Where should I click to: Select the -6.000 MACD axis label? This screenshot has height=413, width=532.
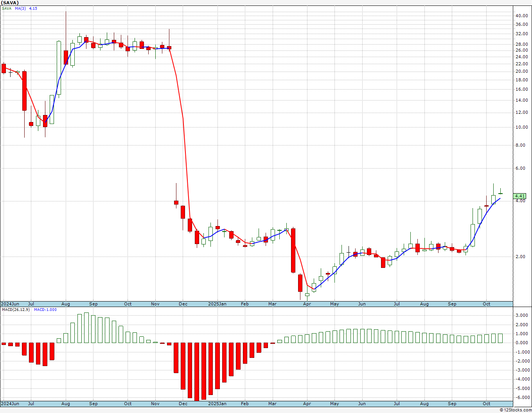coord(522,398)
